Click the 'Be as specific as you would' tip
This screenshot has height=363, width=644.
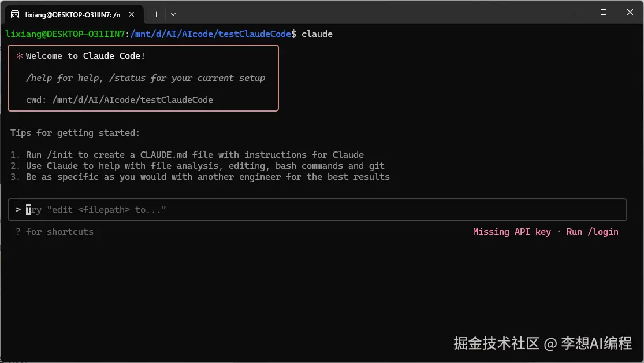click(x=208, y=177)
